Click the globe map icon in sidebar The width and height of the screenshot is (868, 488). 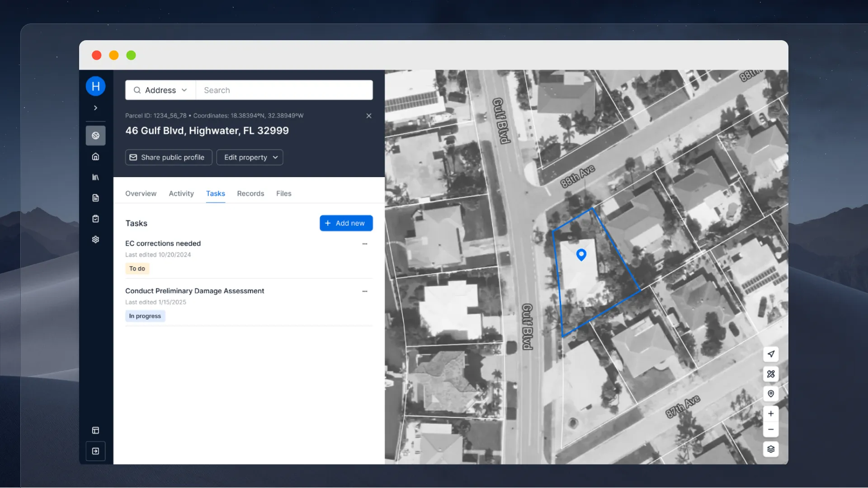(95, 136)
